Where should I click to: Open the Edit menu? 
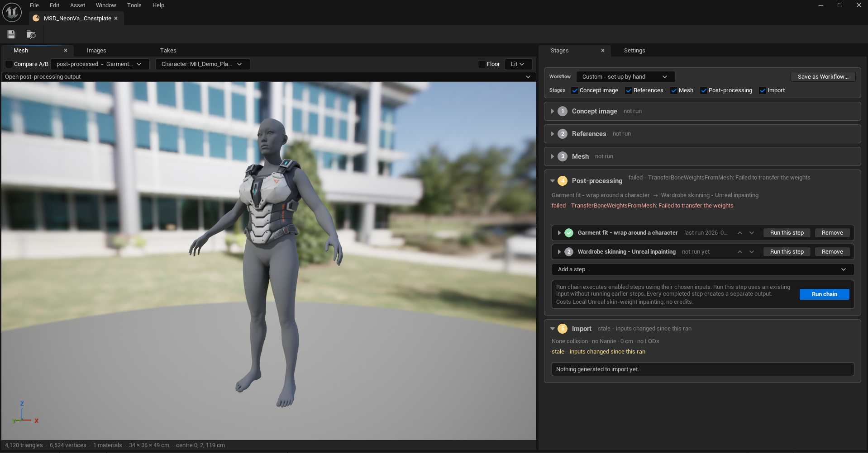point(55,5)
